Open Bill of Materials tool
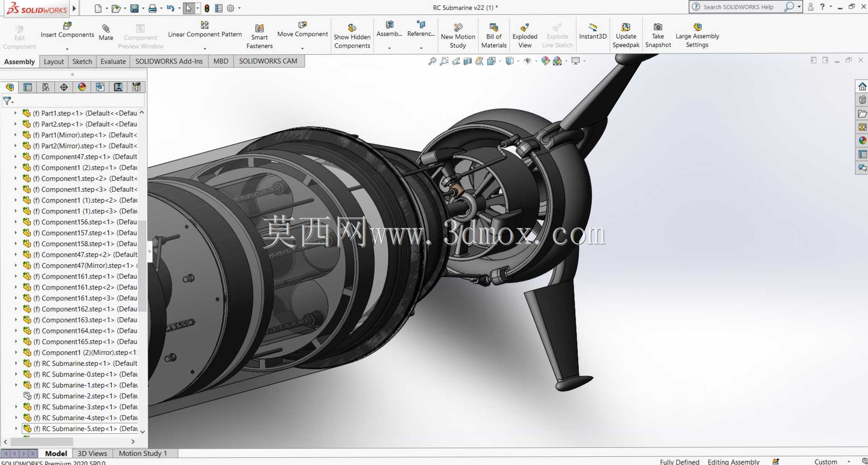This screenshot has width=868, height=465. coord(494,36)
